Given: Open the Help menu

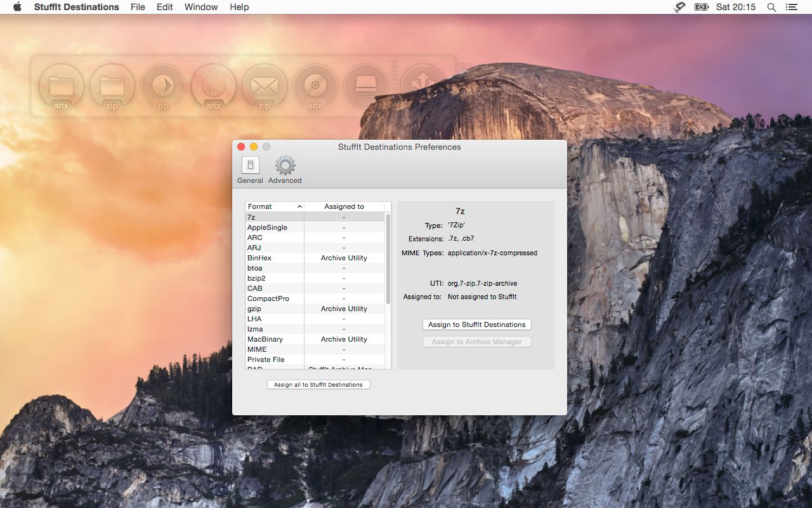Looking at the screenshot, I should [239, 7].
